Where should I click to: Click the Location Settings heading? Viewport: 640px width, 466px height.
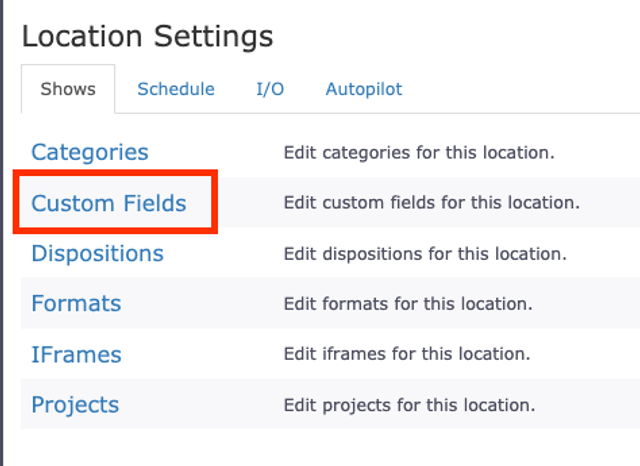click(x=147, y=37)
